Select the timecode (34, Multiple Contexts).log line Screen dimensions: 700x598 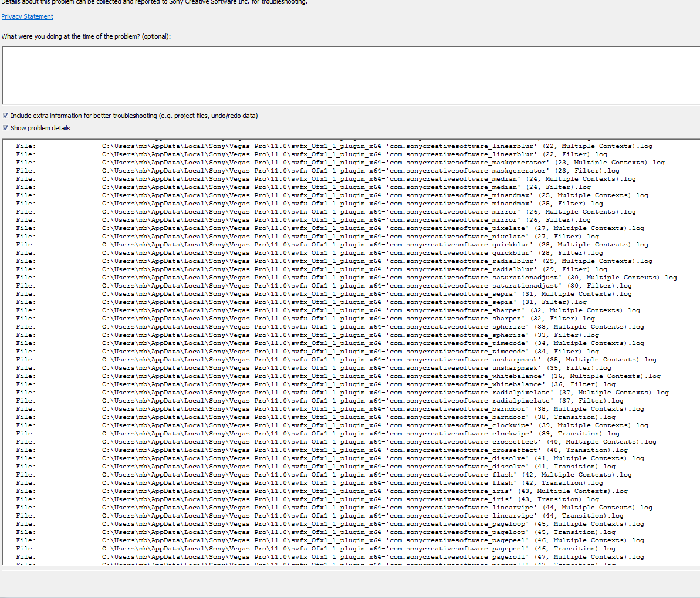[x=330, y=343]
